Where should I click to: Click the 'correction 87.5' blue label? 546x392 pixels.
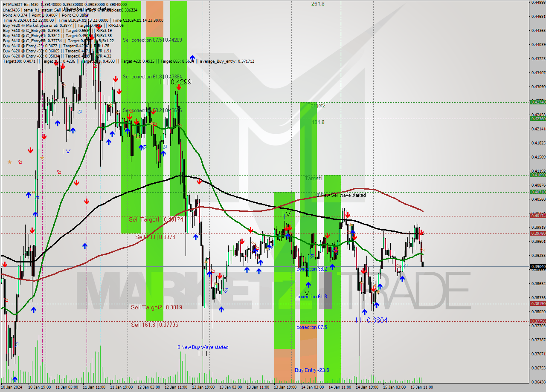point(312,327)
